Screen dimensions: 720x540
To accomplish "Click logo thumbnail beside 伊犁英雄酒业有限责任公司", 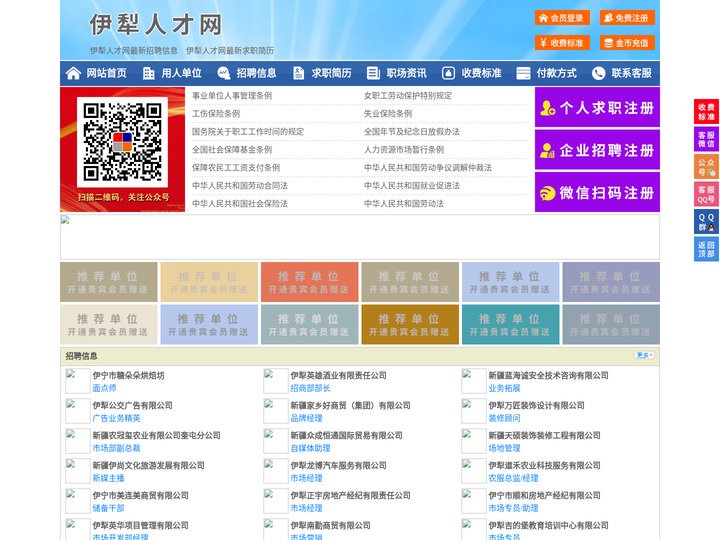I will point(276,381).
